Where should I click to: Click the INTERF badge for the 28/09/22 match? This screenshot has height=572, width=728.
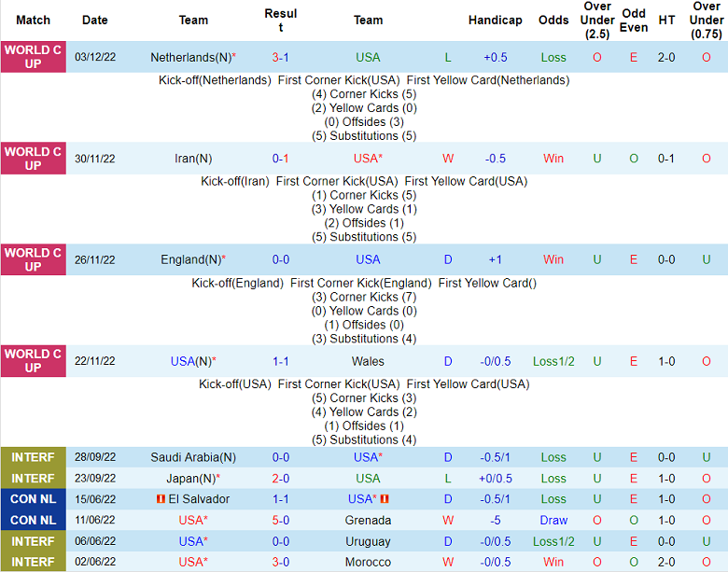point(33,457)
